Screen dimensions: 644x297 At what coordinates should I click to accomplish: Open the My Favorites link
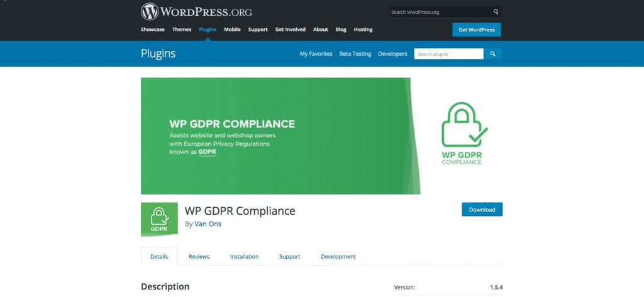click(316, 54)
